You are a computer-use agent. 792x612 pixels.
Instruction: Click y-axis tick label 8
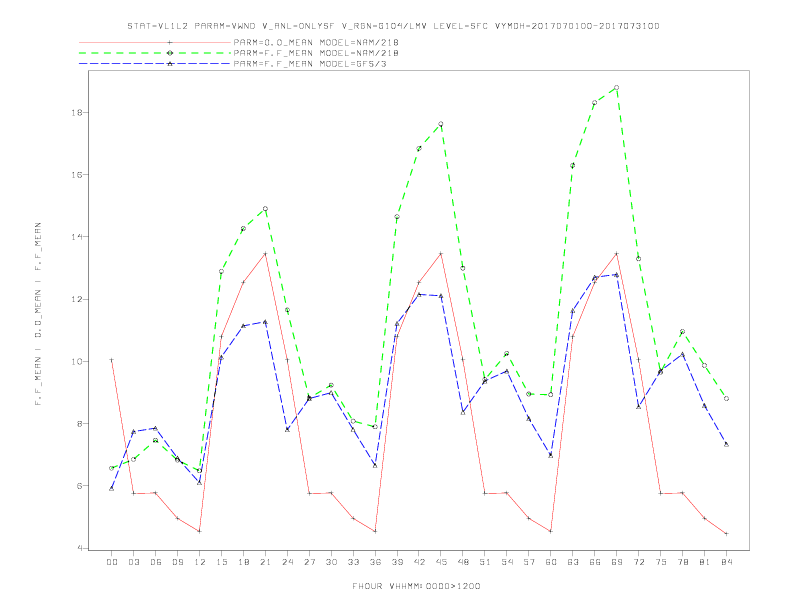(x=80, y=424)
